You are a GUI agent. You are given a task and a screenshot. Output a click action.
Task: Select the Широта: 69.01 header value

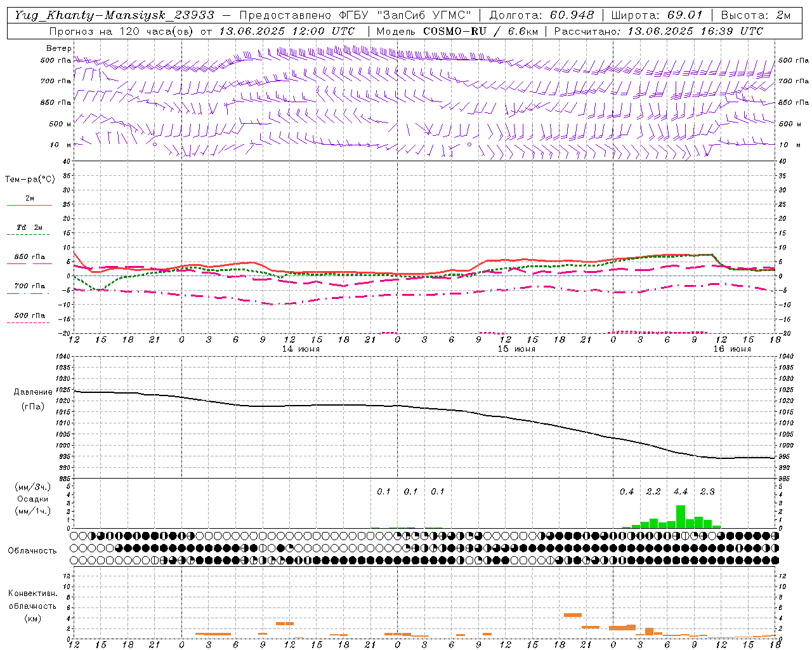pyautogui.click(x=657, y=15)
